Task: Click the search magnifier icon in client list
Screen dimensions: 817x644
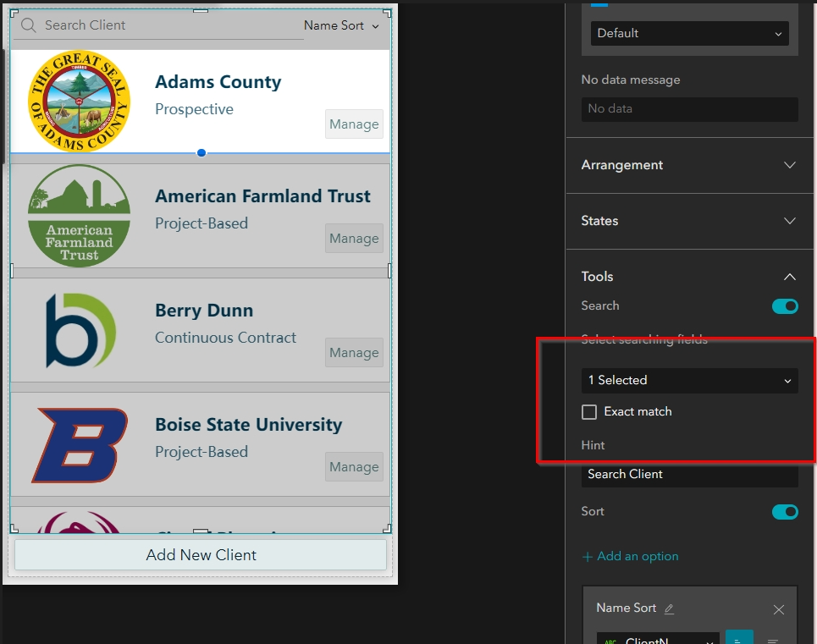Action: [29, 25]
